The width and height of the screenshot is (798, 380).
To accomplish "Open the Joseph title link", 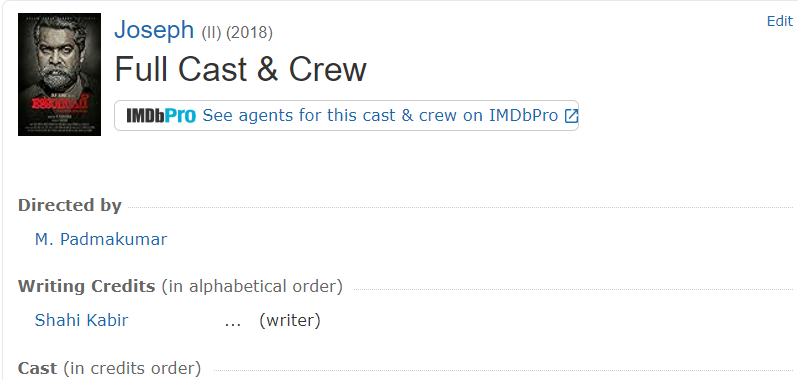I will point(154,30).
